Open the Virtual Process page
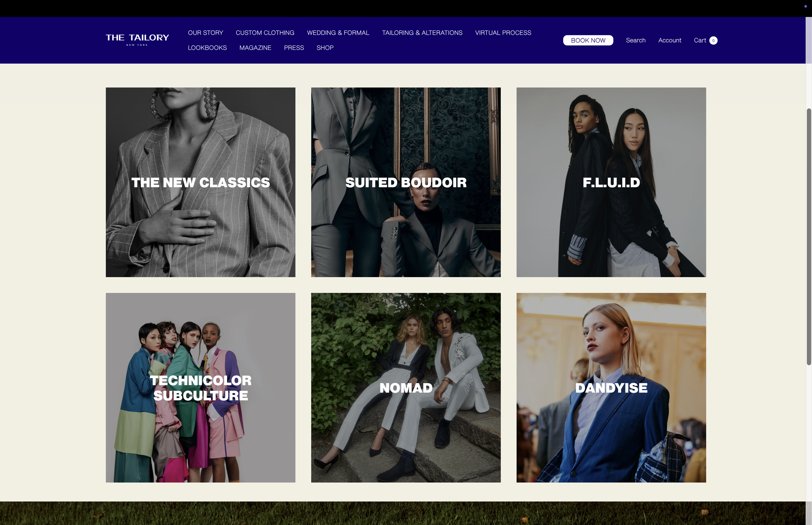Screen dimensions: 812x525 click(x=503, y=33)
